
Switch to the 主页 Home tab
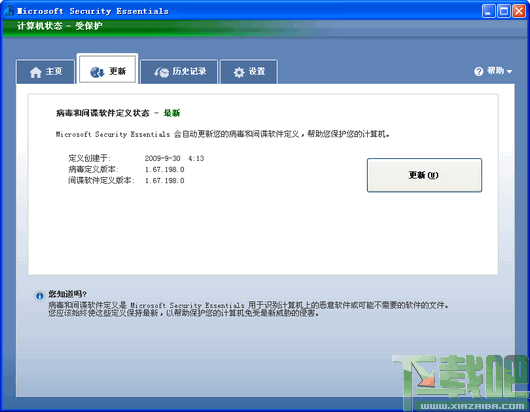pos(45,72)
